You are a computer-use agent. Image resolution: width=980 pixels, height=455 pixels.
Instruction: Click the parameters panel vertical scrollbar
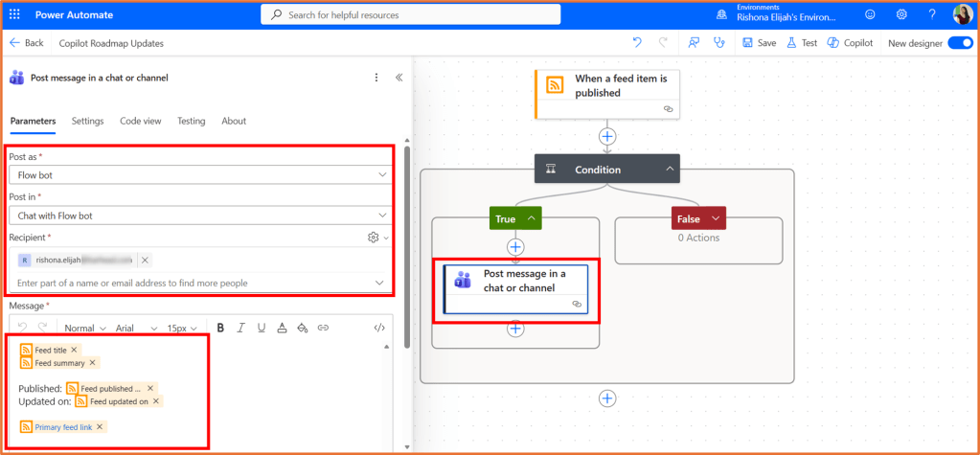tap(407, 247)
